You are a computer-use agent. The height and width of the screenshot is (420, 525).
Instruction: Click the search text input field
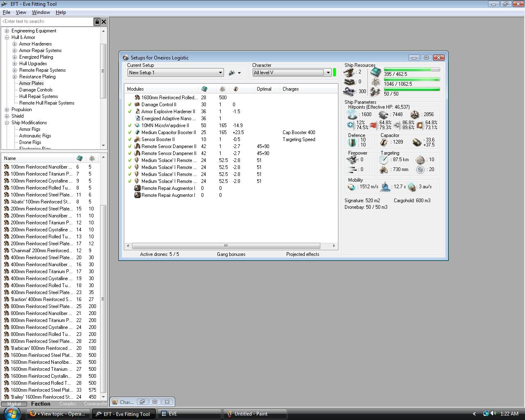48,22
